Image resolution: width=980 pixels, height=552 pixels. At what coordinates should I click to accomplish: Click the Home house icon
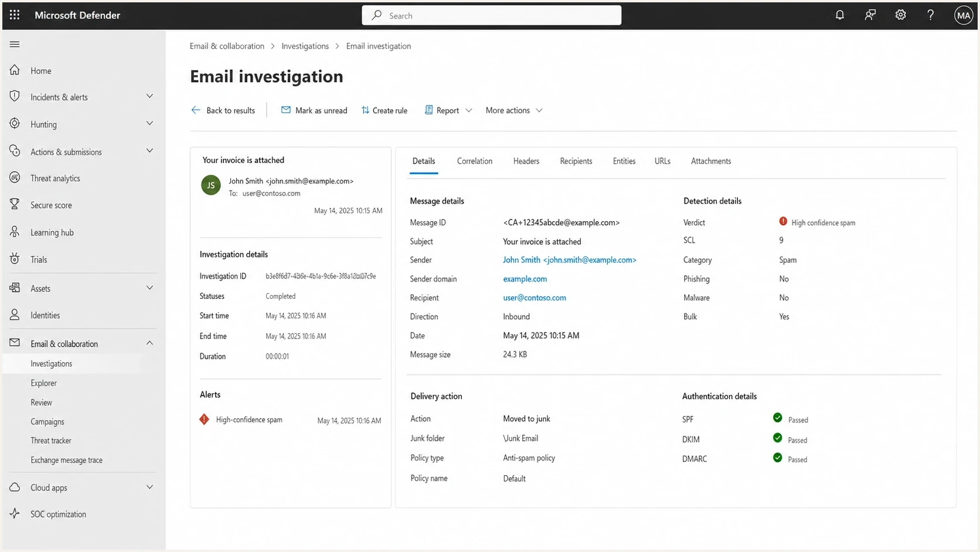[15, 70]
